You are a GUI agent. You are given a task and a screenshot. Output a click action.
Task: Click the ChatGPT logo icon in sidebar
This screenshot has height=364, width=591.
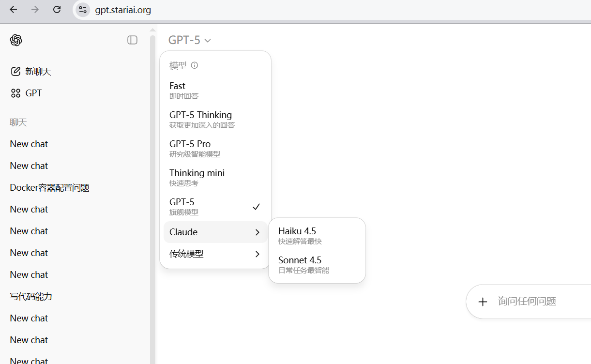click(x=16, y=40)
